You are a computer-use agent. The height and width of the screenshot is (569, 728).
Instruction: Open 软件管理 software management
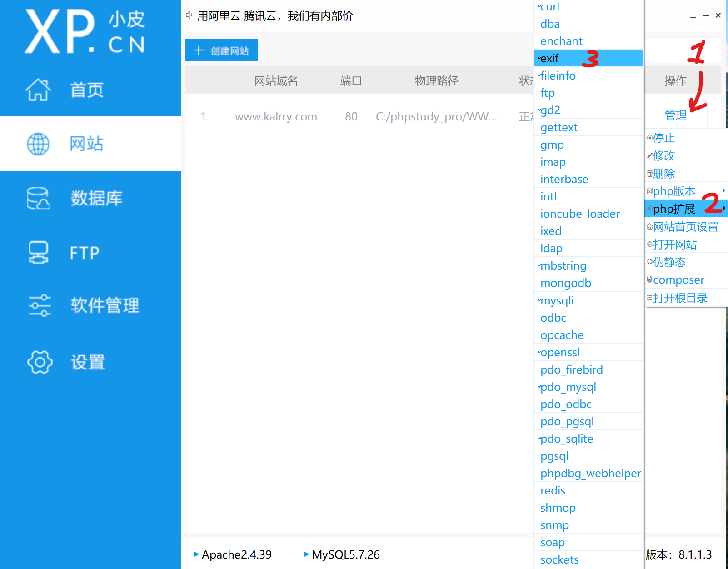click(105, 306)
